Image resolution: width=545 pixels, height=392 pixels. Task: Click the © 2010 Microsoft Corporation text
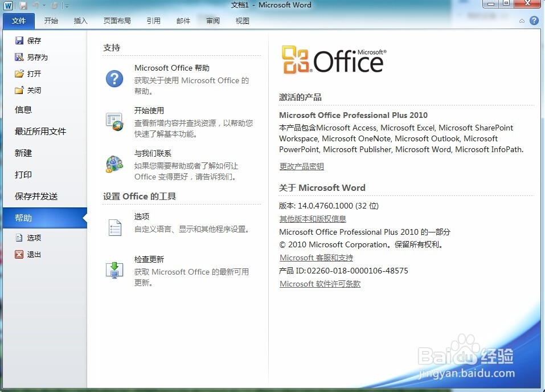pyautogui.click(x=362, y=245)
